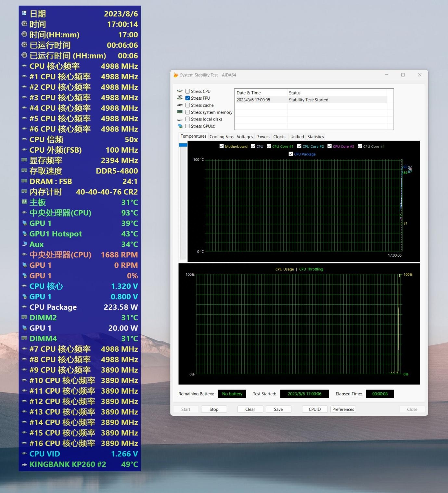Click the icon beside CPU Package 223.58 W
This screenshot has height=493, width=448.
[x=24, y=307]
